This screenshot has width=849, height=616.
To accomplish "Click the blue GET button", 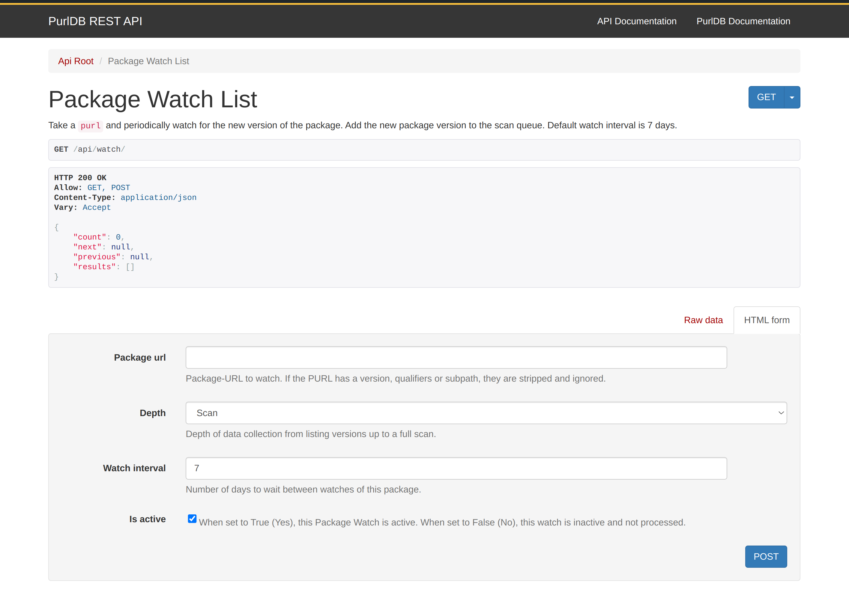I will coord(766,97).
